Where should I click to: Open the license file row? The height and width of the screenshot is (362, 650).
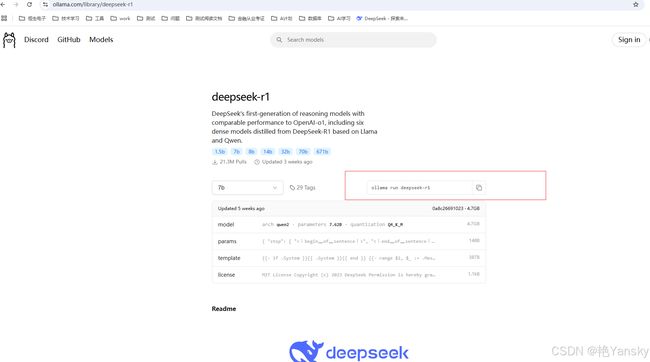pyautogui.click(x=349, y=275)
